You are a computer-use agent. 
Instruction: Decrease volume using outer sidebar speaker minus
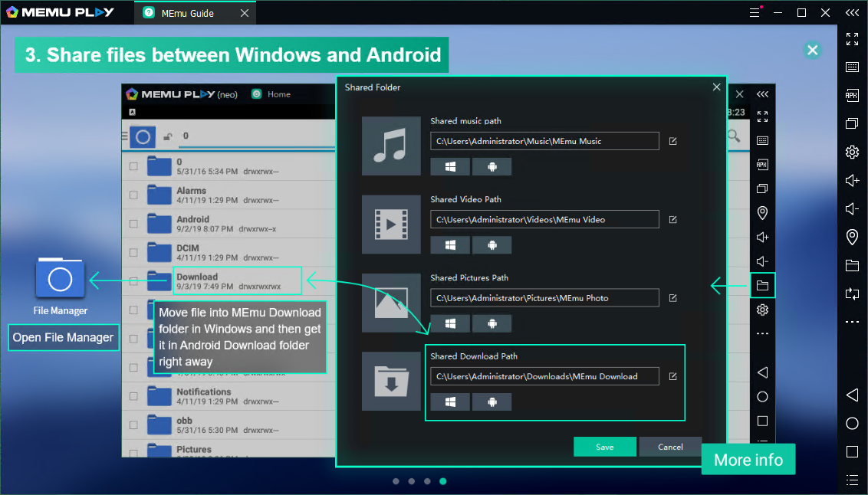(852, 208)
